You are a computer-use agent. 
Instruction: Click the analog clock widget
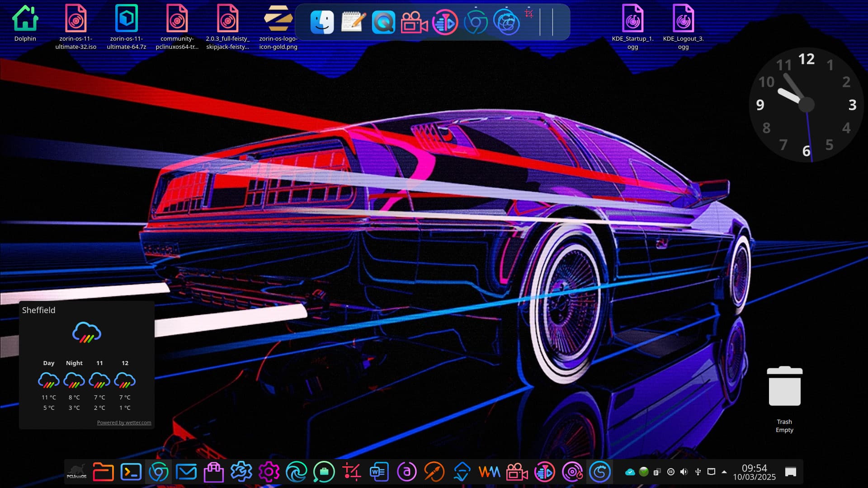coord(807,105)
